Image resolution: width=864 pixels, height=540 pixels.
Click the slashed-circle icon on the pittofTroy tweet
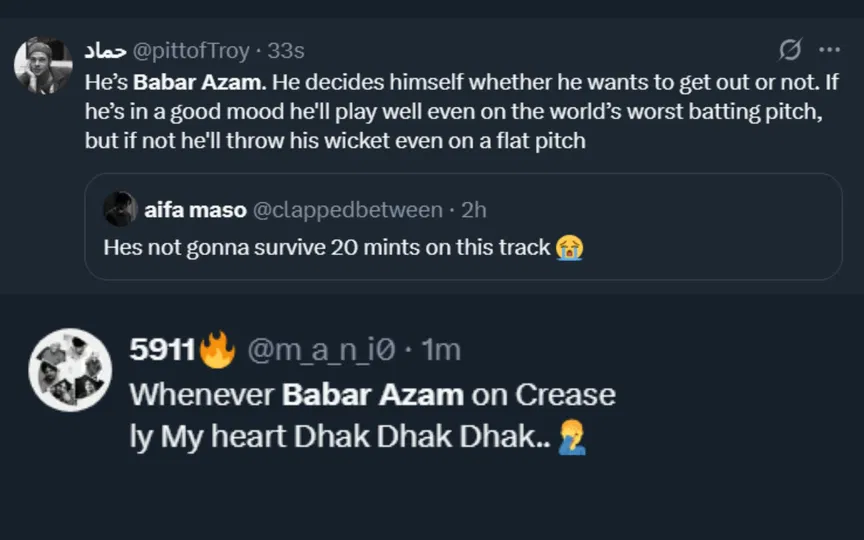790,49
